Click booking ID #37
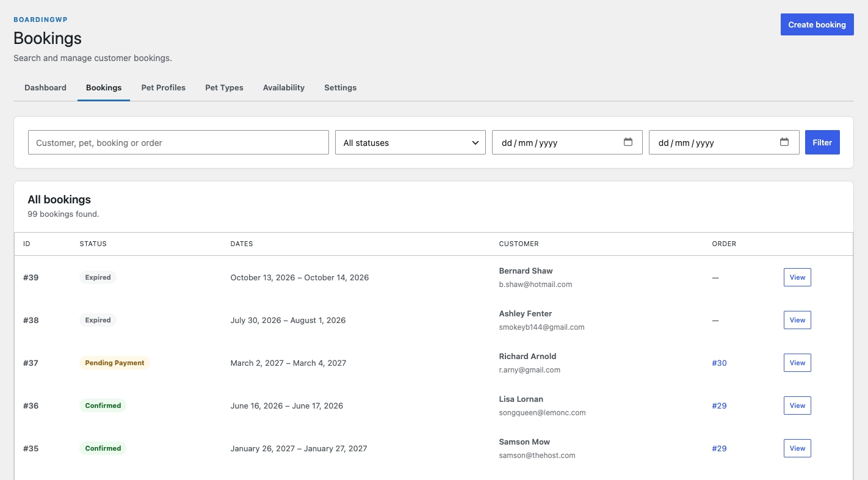This screenshot has height=480, width=868. (x=31, y=363)
